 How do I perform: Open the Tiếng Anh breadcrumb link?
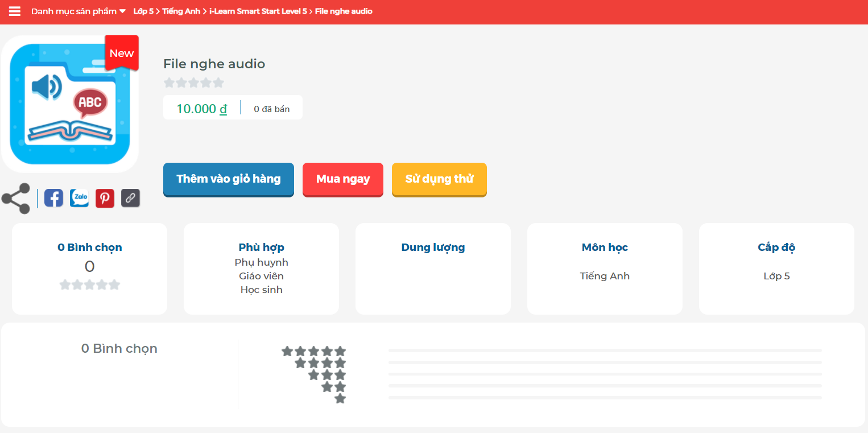(181, 11)
